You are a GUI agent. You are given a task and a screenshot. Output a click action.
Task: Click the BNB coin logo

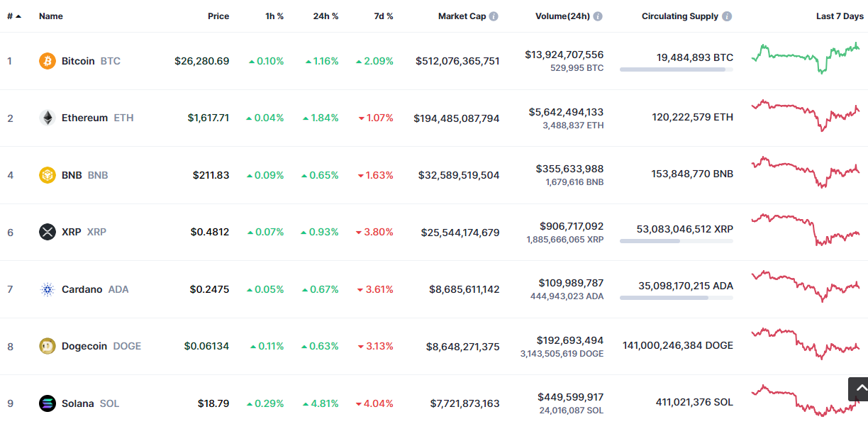(x=48, y=175)
